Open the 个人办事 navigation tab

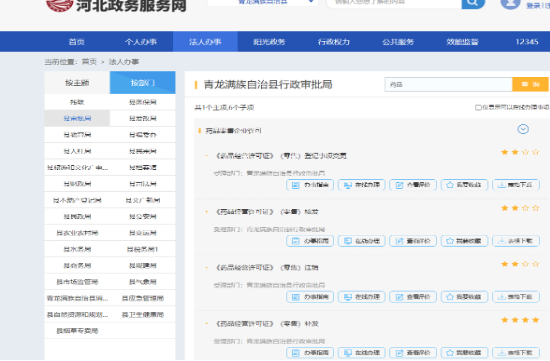coord(141,42)
